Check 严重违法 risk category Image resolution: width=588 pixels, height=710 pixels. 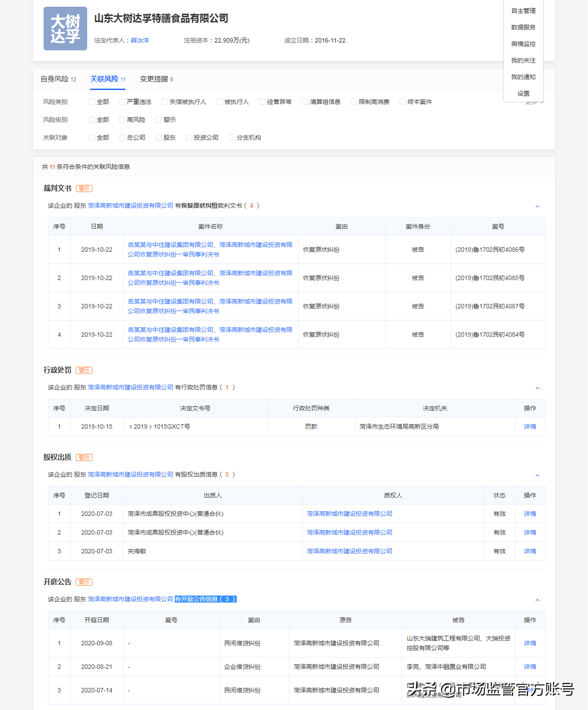tap(122, 102)
